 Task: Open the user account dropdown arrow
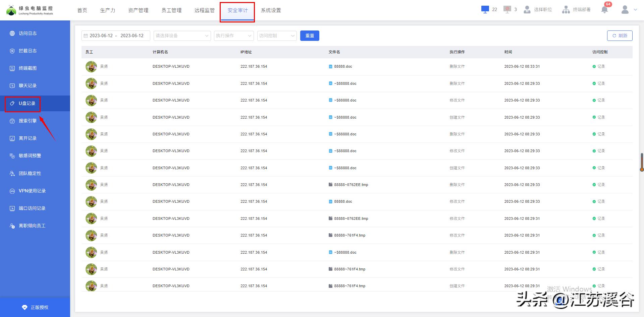635,10
